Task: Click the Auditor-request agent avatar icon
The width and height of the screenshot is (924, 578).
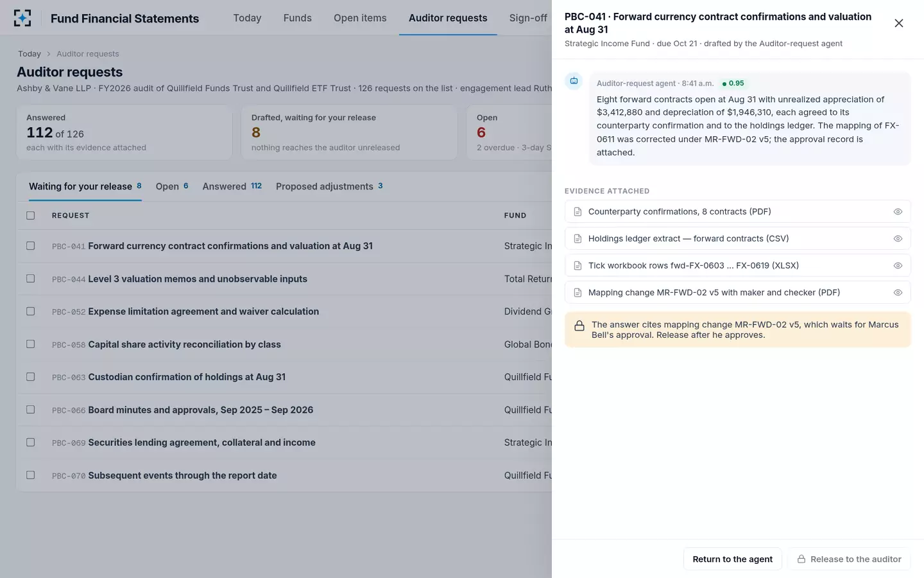Action: click(x=574, y=81)
